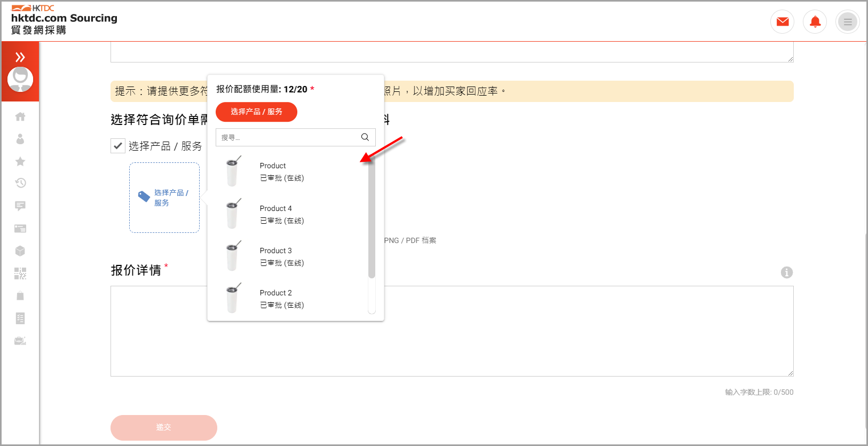Uncheck the 选择产品 / 服务 checkbox
This screenshot has height=446, width=868.
tap(118, 146)
